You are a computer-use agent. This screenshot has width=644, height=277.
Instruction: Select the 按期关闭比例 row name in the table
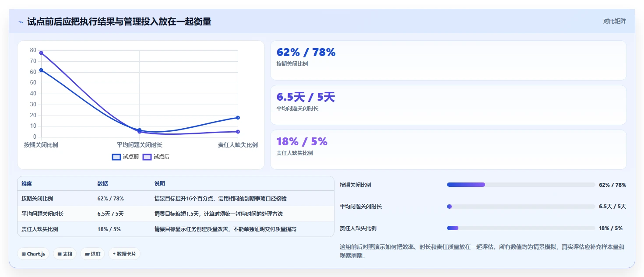(x=37, y=199)
